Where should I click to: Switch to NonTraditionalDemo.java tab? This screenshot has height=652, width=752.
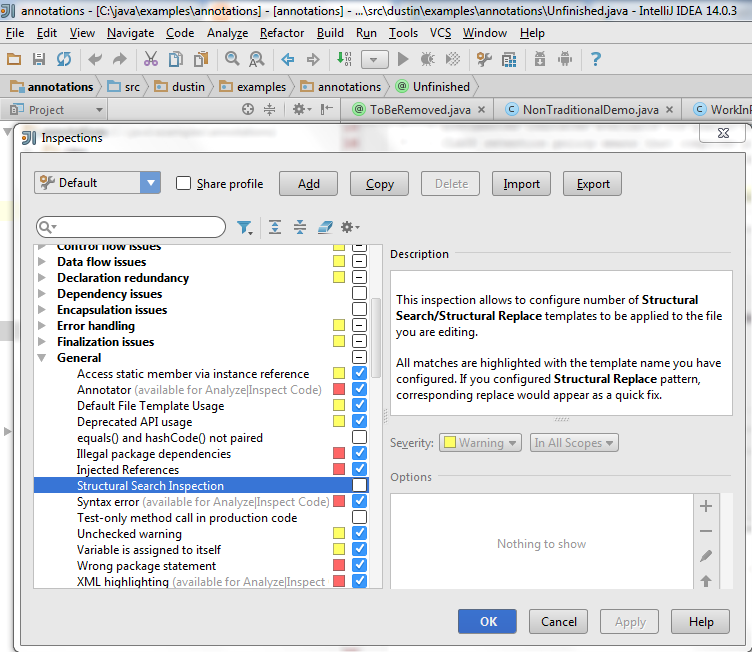click(590, 110)
